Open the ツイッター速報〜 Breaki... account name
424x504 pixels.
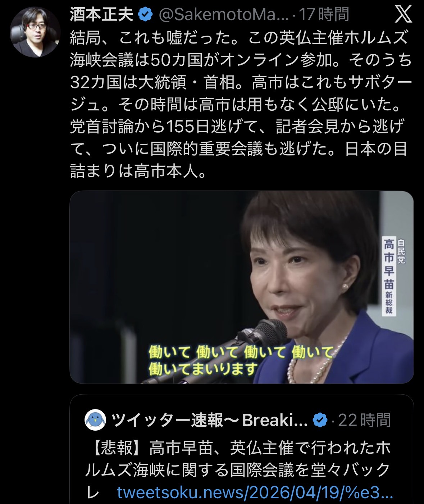(210, 420)
